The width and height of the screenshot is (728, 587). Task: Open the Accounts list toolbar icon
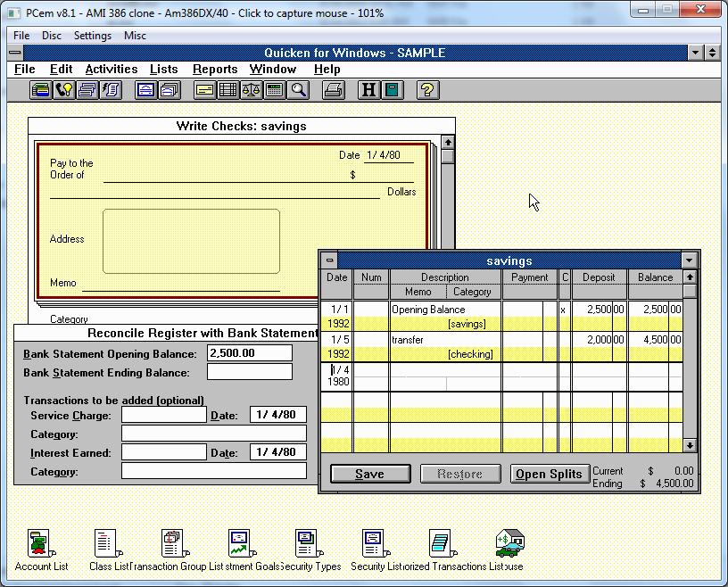(x=41, y=90)
